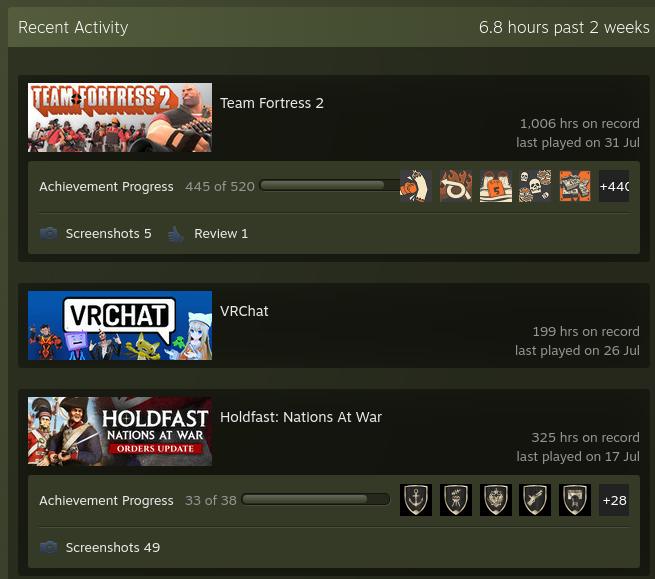The image size is (655, 579).
Task: Select the calendar number 5 achievement icon
Action: click(496, 186)
